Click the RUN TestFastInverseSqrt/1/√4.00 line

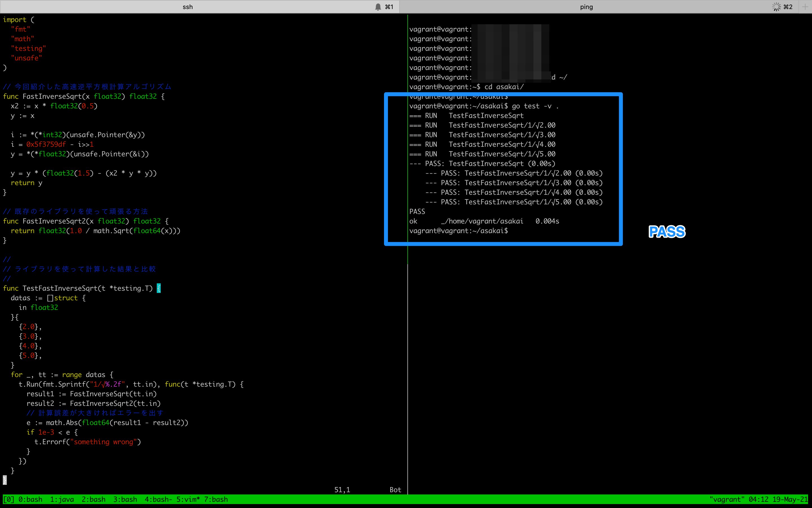pyautogui.click(x=482, y=144)
